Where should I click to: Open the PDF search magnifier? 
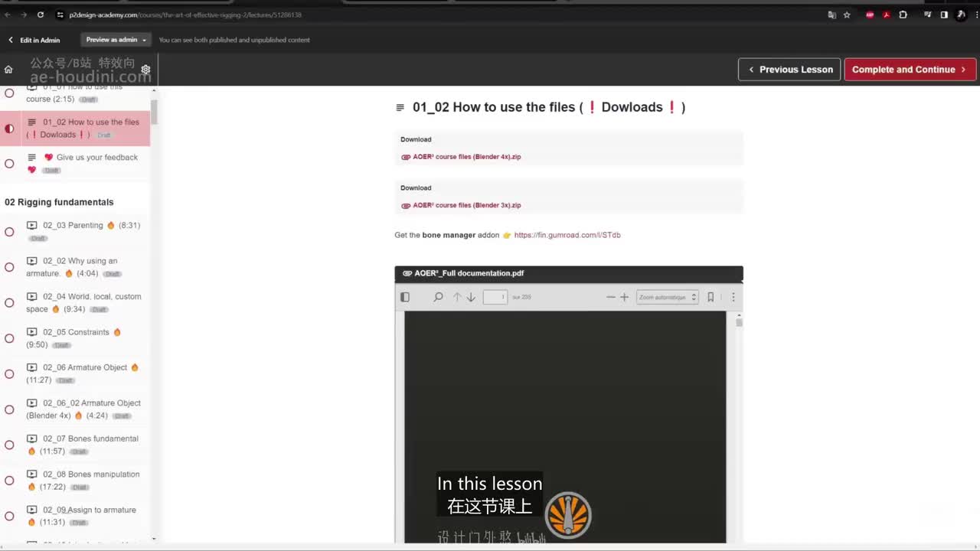click(438, 297)
